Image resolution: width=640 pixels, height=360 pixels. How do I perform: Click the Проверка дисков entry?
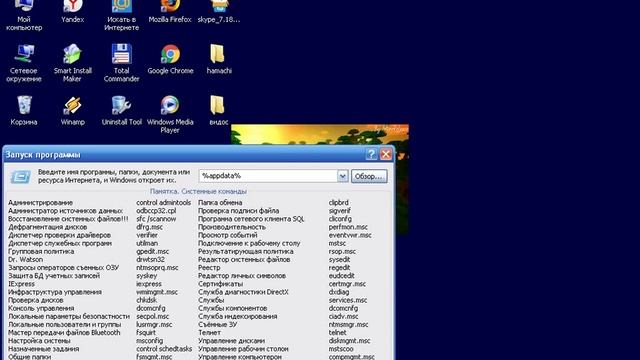click(36, 300)
